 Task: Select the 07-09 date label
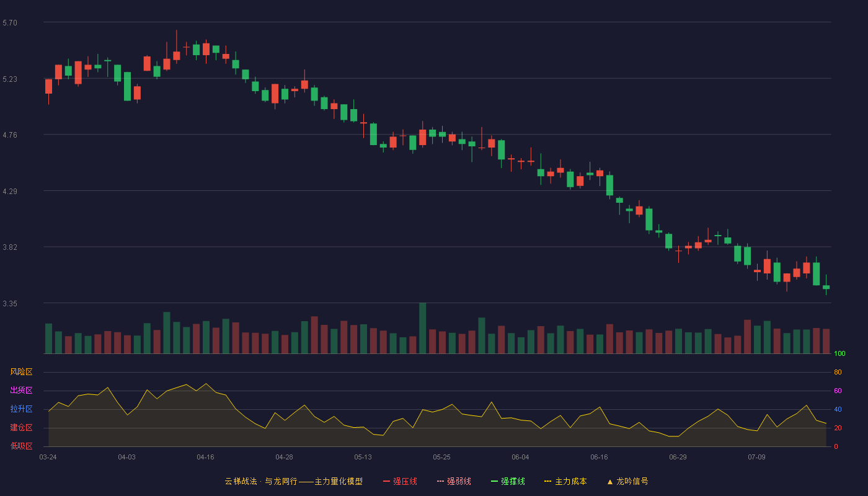(x=756, y=457)
